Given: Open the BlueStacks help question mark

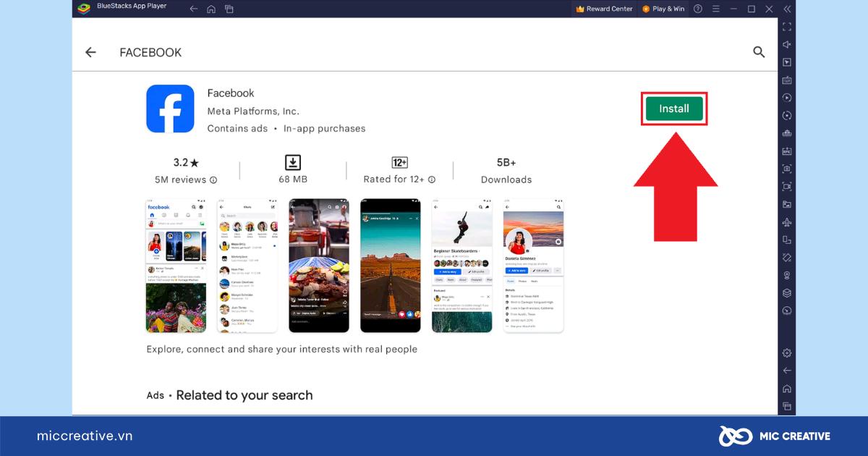Looking at the screenshot, I should click(698, 9).
